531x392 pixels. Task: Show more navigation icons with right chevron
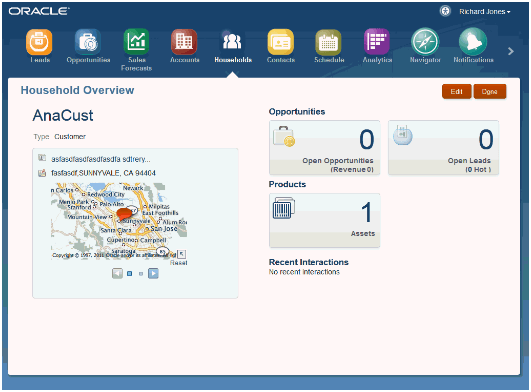511,51
